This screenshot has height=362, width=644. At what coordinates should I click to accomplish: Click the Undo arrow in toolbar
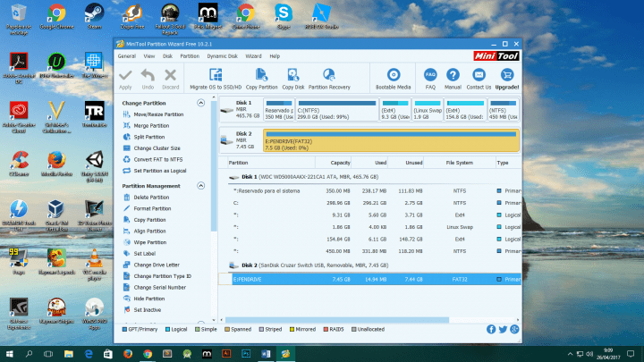pos(148,79)
